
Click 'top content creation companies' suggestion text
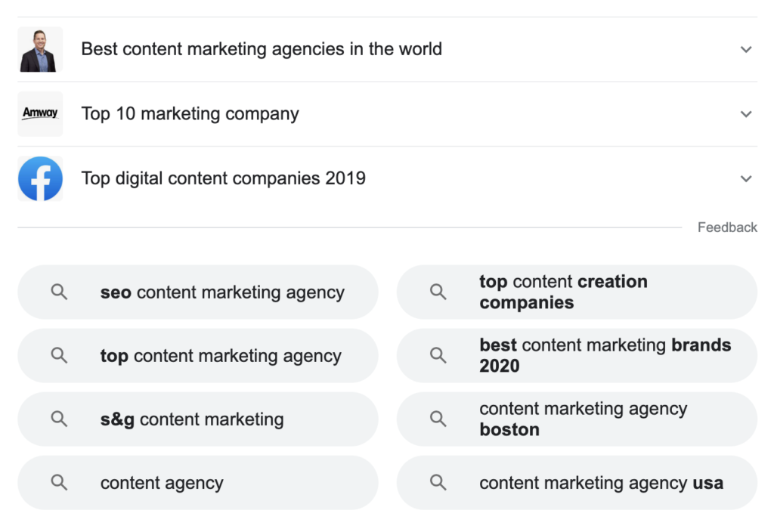(563, 292)
